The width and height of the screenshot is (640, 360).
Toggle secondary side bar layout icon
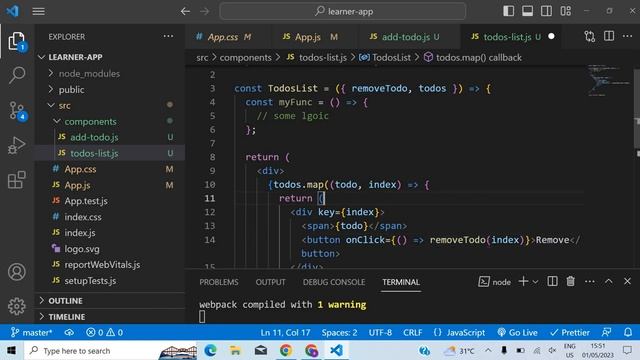[546, 11]
